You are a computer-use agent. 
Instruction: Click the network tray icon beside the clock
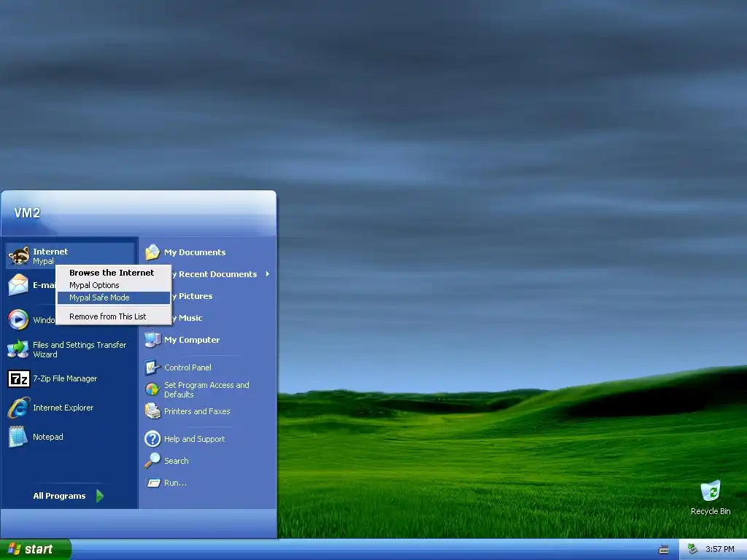pyautogui.click(x=692, y=549)
